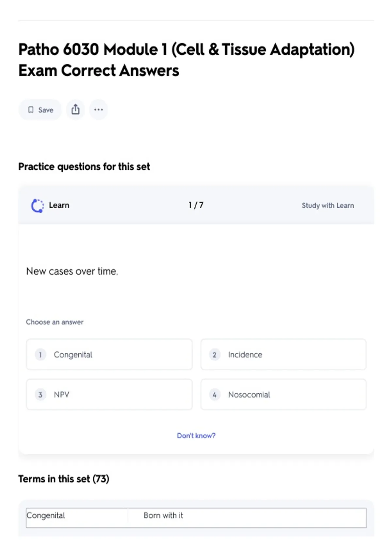This screenshot has height=556, width=392.
Task: Click the Learn mode circular icon
Action: (x=37, y=206)
